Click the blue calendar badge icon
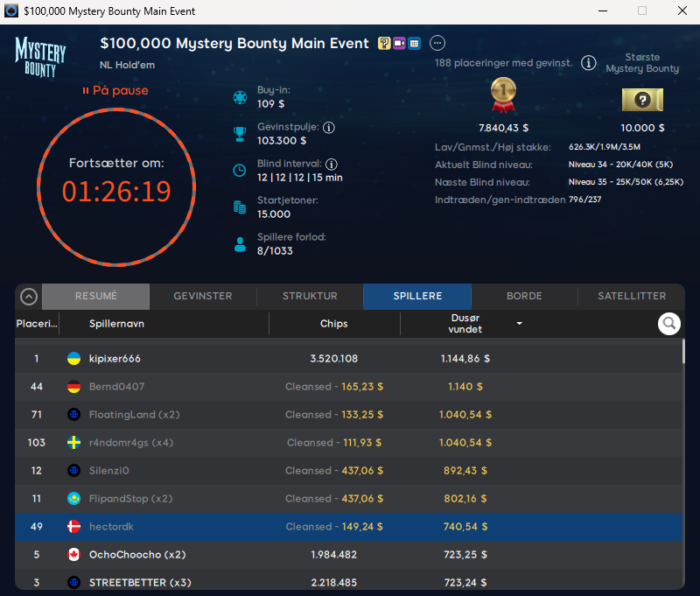The image size is (700, 596). pos(414,43)
